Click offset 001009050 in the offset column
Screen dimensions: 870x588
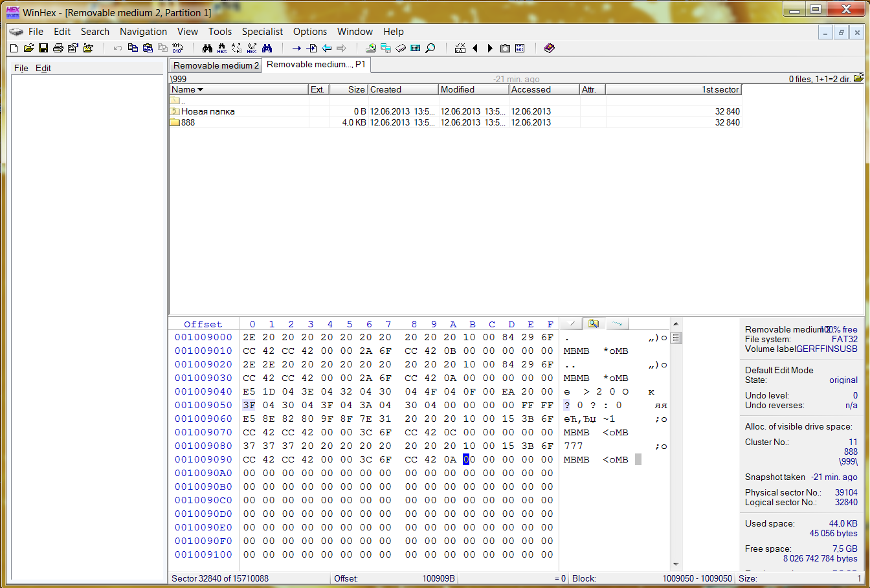[x=203, y=405]
